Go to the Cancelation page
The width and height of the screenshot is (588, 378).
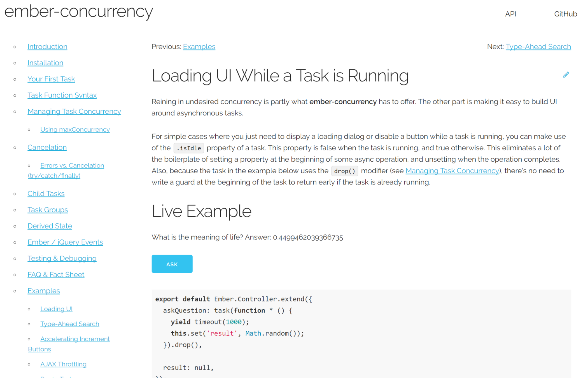pyautogui.click(x=47, y=147)
